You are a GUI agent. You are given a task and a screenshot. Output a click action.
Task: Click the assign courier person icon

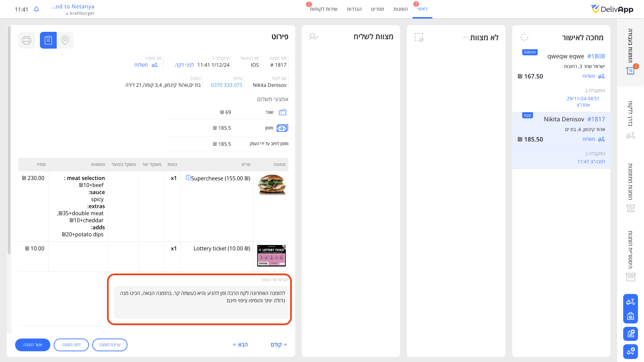pyautogui.click(x=313, y=37)
